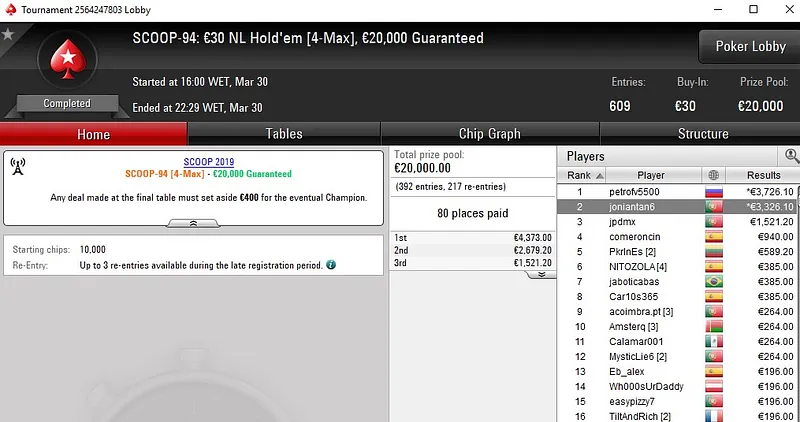Image resolution: width=800 pixels, height=422 pixels.
Task: Collapse the tournament info panel chevron
Action: (x=193, y=224)
